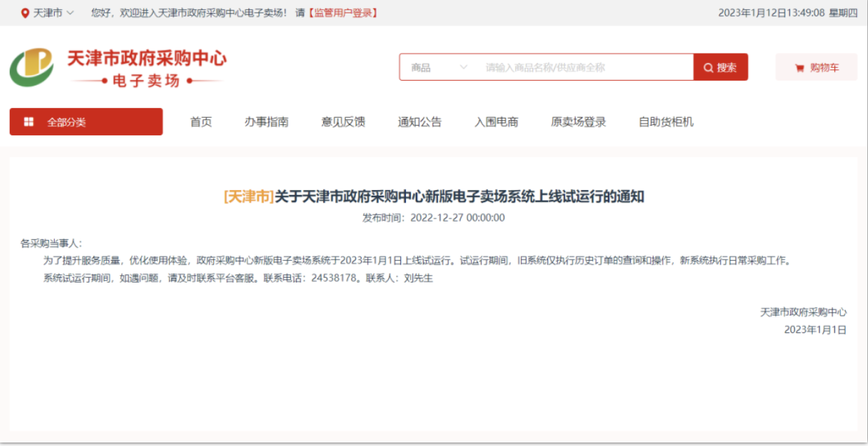Focus the product name search field

[586, 67]
